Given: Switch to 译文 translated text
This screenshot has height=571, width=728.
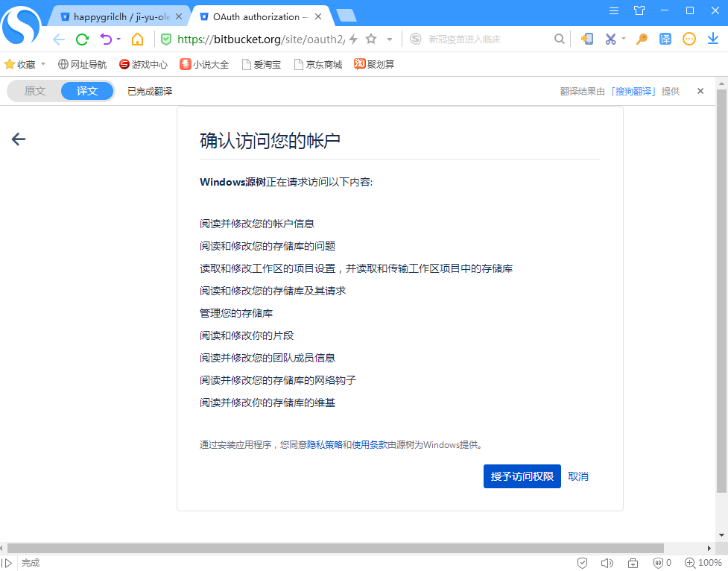Looking at the screenshot, I should tap(87, 91).
